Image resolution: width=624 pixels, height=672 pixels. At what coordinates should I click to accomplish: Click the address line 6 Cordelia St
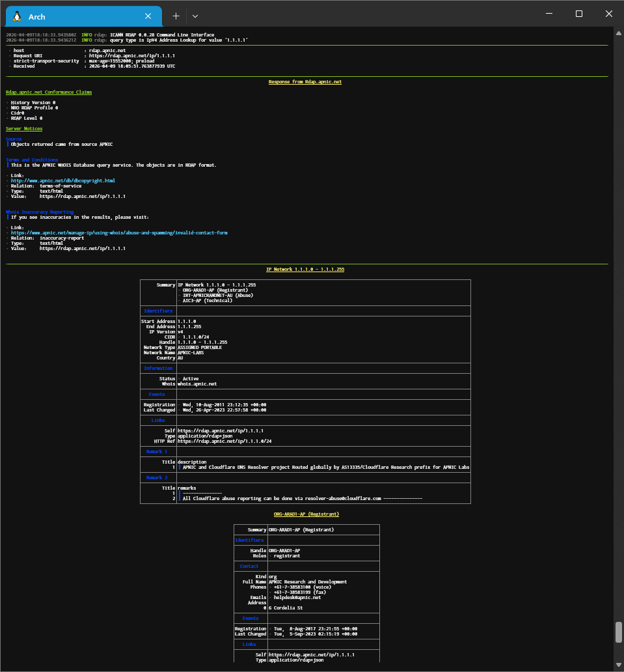tap(286, 608)
